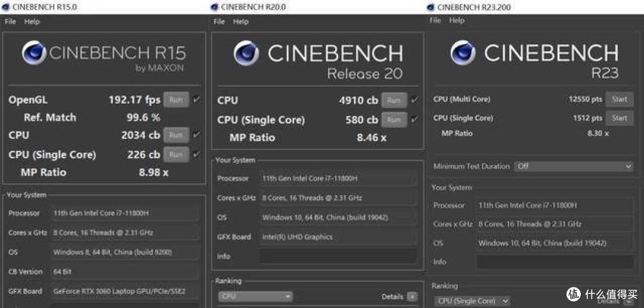The width and height of the screenshot is (644, 308).
Task: Open File menu in Cinebench R23 window
Action: (435, 20)
